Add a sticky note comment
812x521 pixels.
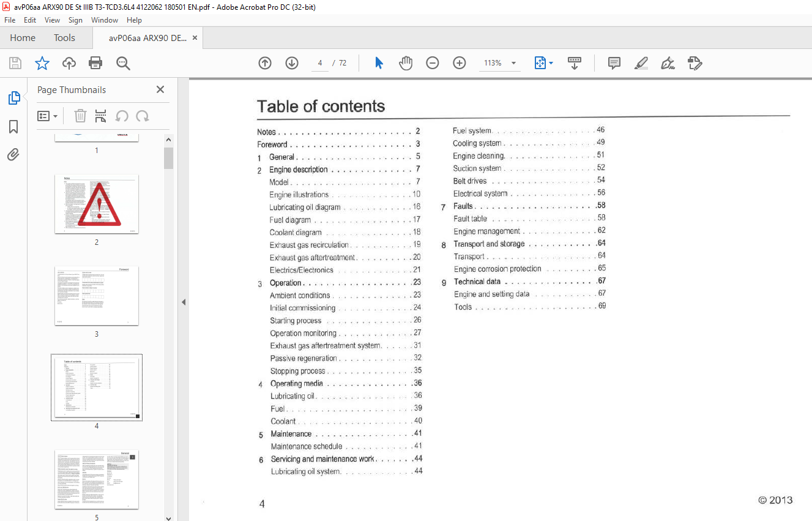614,63
